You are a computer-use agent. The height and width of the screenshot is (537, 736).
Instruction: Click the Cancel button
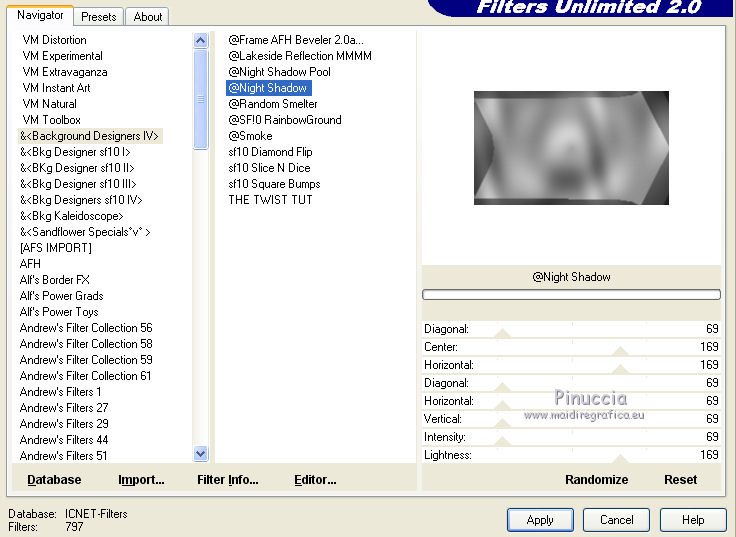616,520
